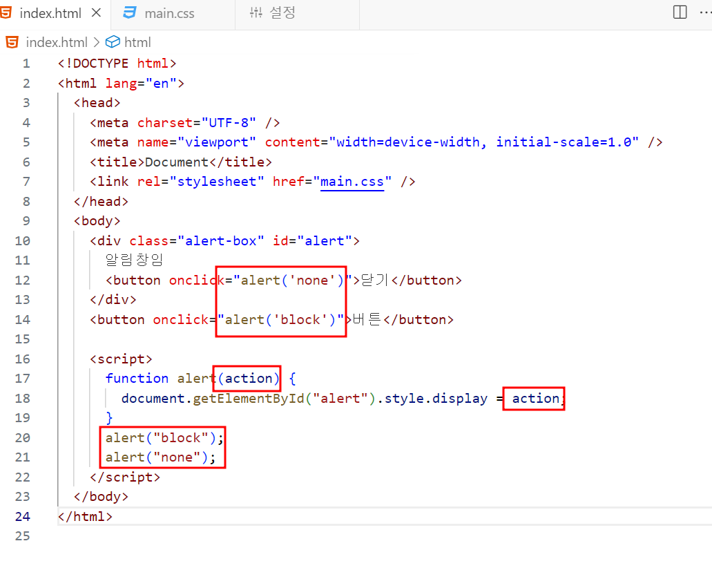712x588 pixels.
Task: Click "alert-box" class value
Action: coord(221,241)
